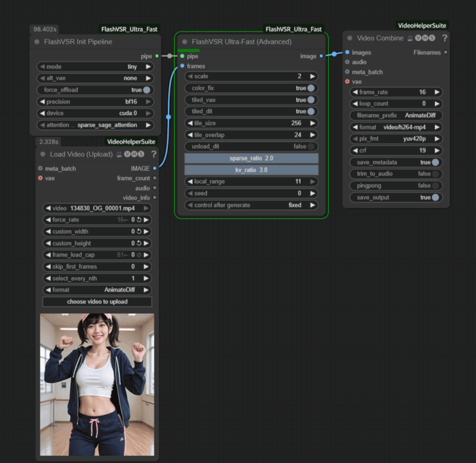Open Load Video format dropdown showing AnimateDiff
This screenshot has width=476, height=463.
97,290
